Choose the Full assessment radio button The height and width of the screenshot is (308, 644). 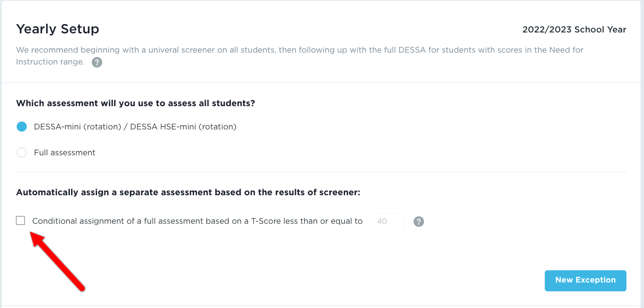click(22, 153)
